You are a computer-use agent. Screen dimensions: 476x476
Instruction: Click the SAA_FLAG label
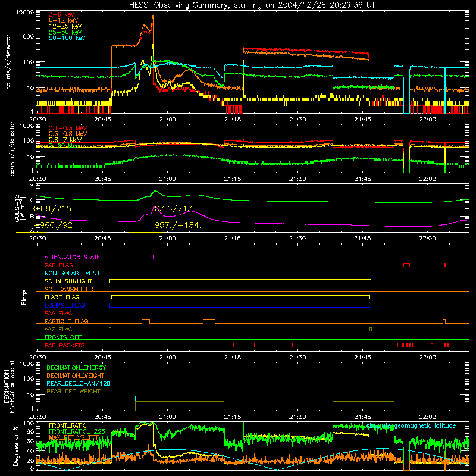(x=58, y=313)
